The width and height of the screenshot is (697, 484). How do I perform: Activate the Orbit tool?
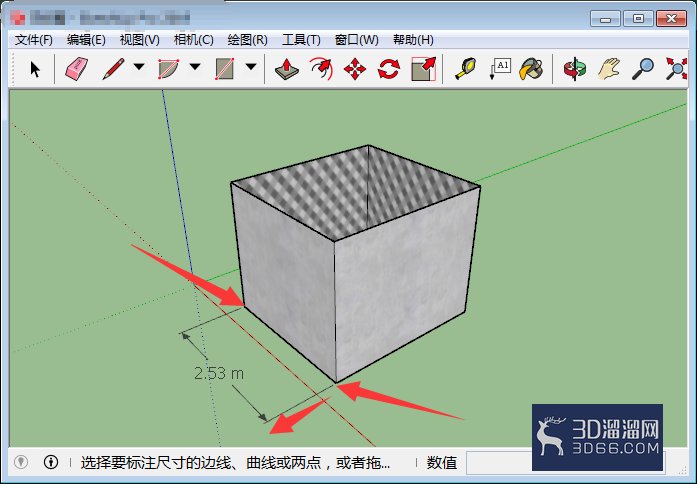(574, 69)
